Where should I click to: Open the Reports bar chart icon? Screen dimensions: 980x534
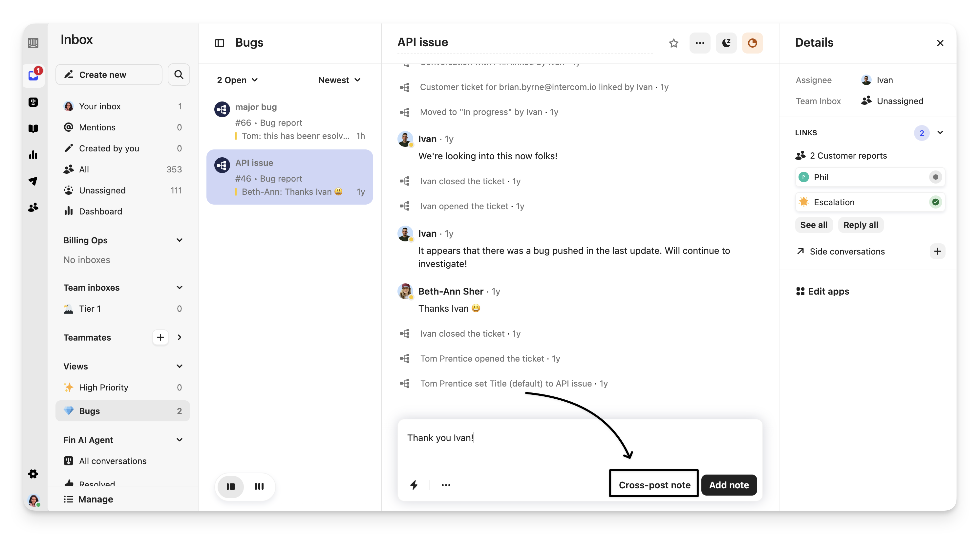point(33,155)
